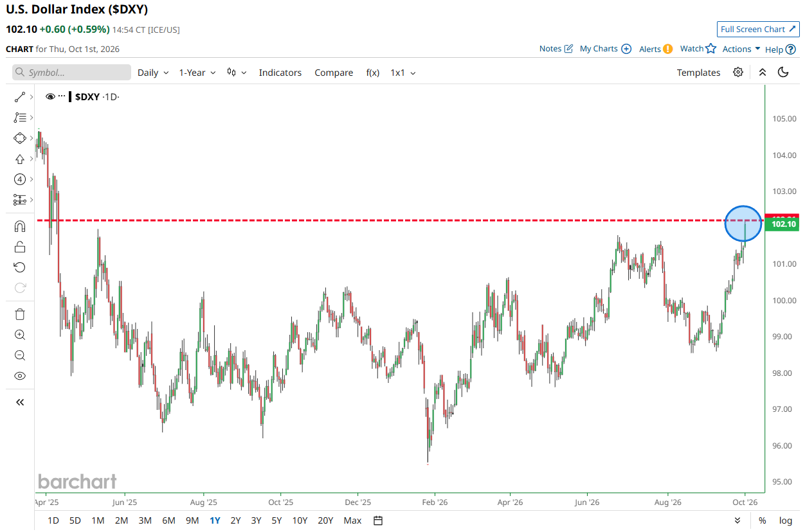Select the shapes drawing tool
The height and width of the screenshot is (532, 805).
point(19,138)
